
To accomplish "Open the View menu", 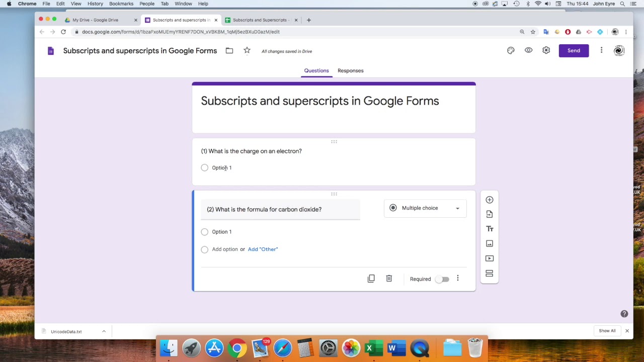I will pos(76,4).
